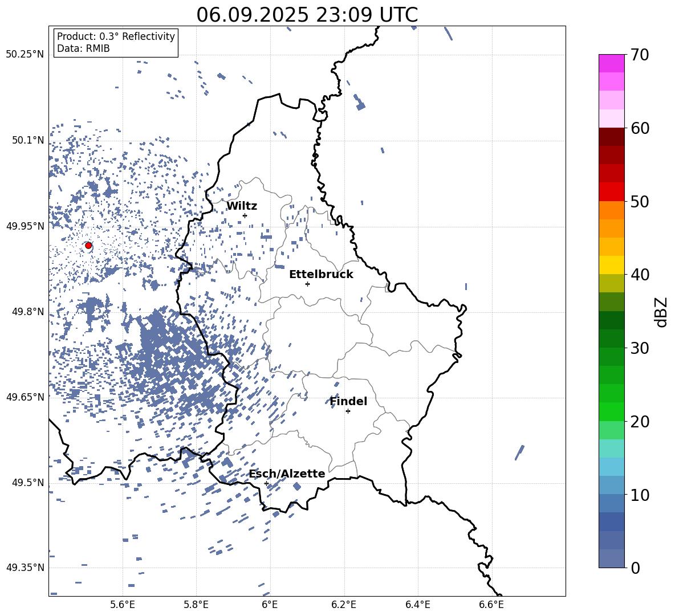675x616 pixels.
Task: Pick the bright red 50 dBZ segment
Action: 612,192
